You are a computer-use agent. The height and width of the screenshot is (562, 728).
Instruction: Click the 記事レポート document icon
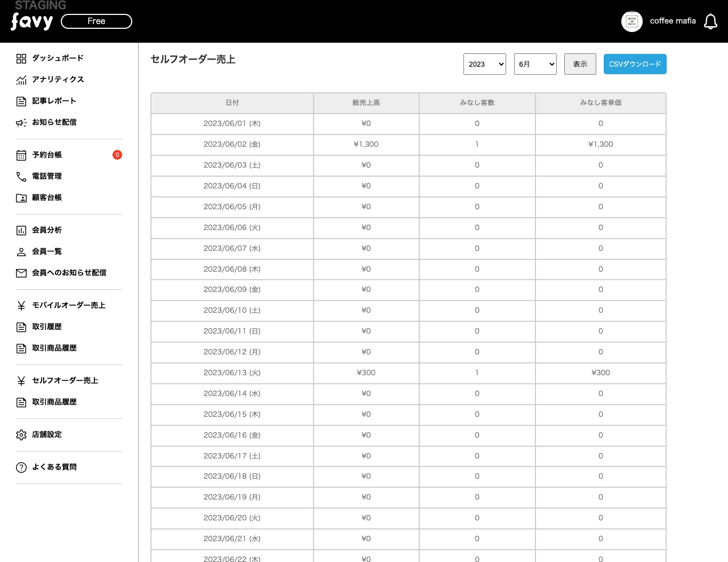tap(21, 101)
